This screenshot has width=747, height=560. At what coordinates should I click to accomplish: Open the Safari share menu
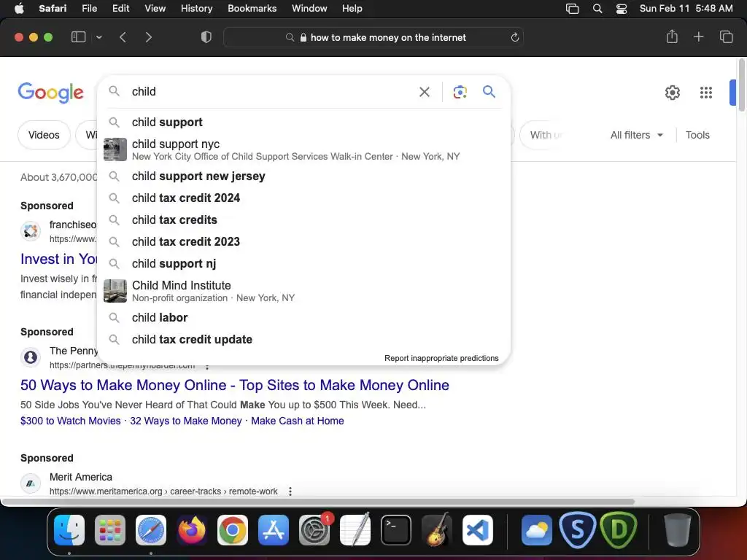pos(672,36)
